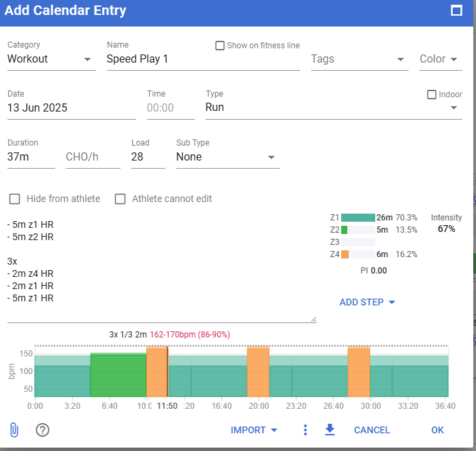Click the Date field 13 Jun 2025
The height and width of the screenshot is (451, 476).
(72, 107)
